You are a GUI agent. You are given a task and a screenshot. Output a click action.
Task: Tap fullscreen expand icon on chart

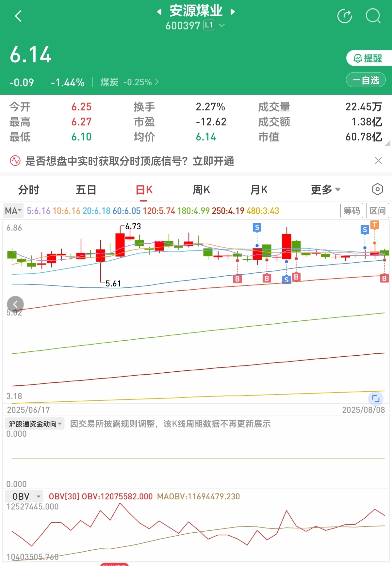[376, 398]
